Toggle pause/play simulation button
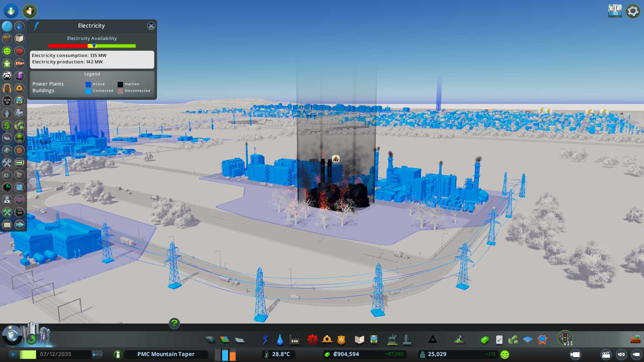Screen dimensions: 644x362 (13, 354)
